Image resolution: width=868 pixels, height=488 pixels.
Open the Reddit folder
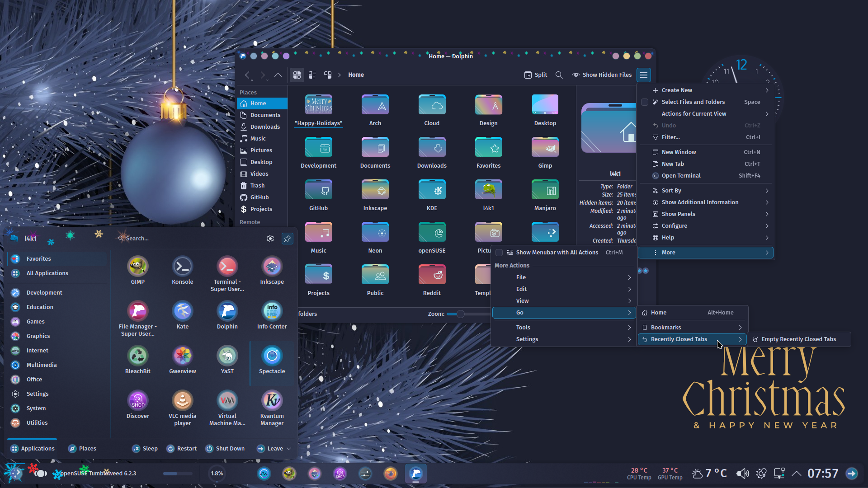(x=432, y=280)
